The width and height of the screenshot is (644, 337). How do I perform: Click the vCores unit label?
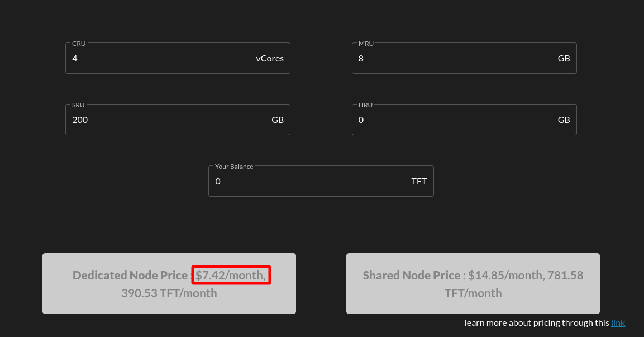point(270,58)
